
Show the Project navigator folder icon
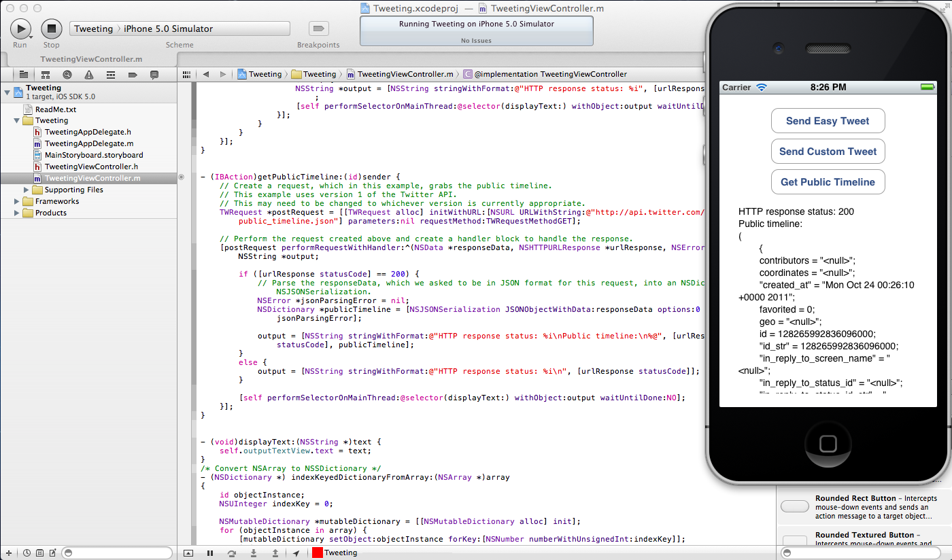tap(24, 74)
